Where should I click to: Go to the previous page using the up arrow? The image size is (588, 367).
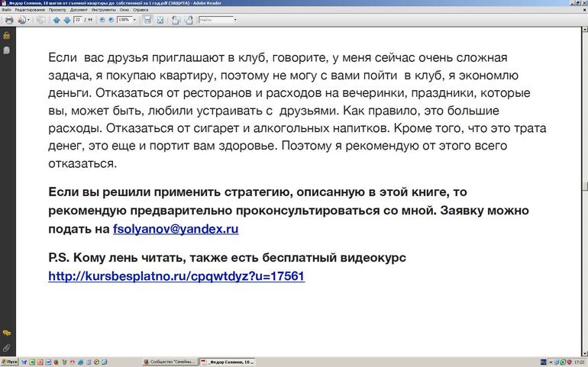point(57,20)
